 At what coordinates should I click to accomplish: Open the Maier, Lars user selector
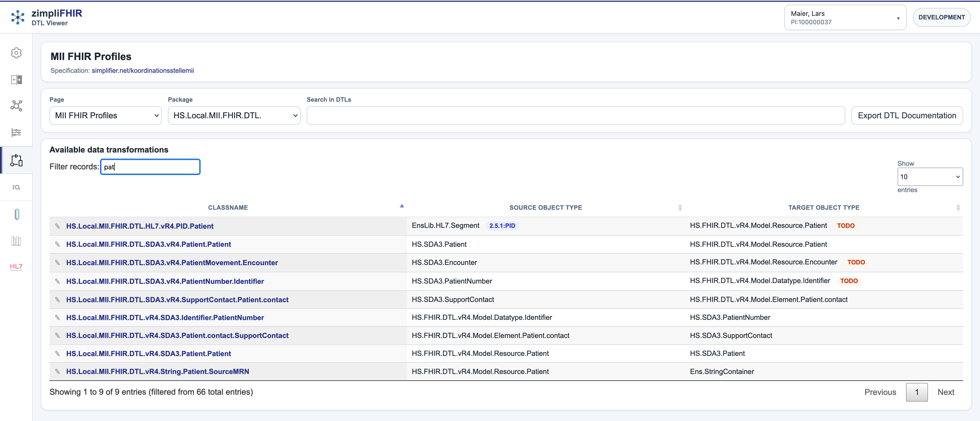click(x=844, y=18)
